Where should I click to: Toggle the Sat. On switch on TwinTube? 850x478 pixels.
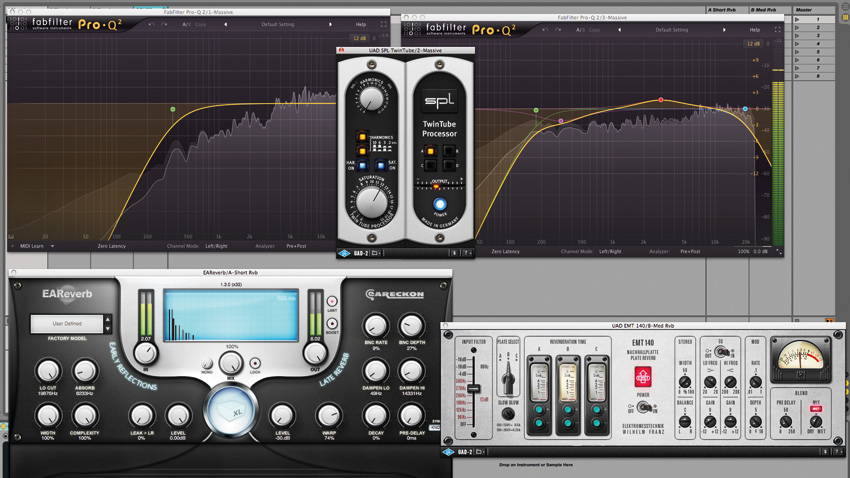(381, 166)
